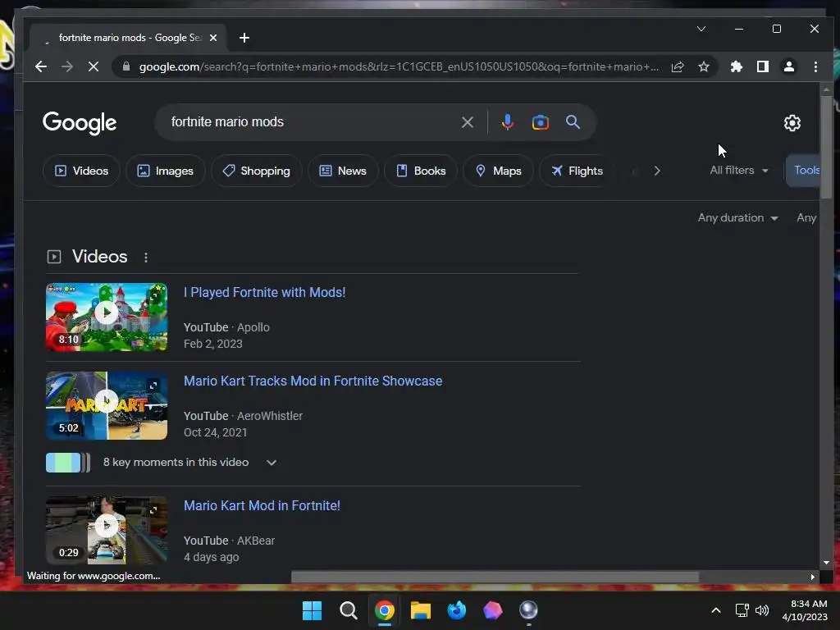Open tab search chevron in title bar
Screen dimensions: 840x630
[701, 29]
